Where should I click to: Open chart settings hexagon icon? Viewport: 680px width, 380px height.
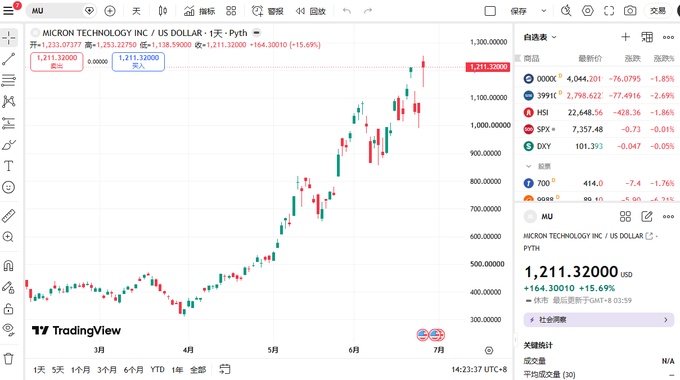tap(588, 11)
